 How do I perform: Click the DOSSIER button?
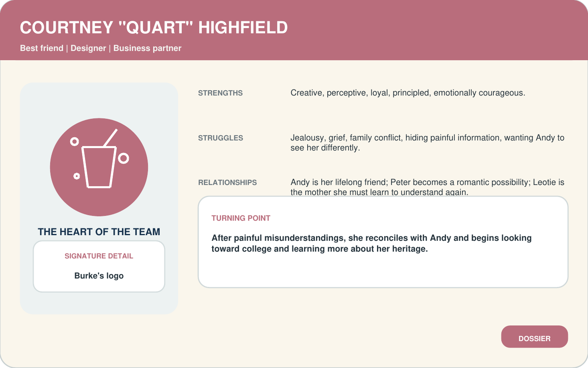(534, 337)
